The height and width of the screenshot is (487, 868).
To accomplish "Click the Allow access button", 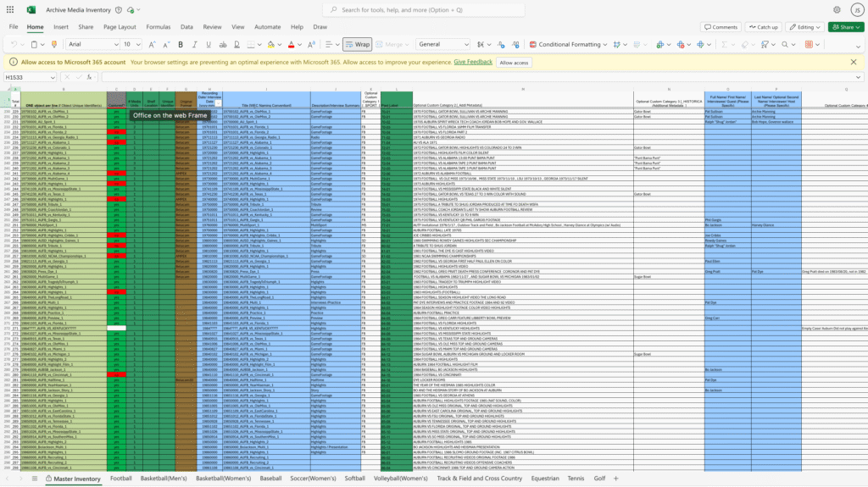I will tap(514, 62).
